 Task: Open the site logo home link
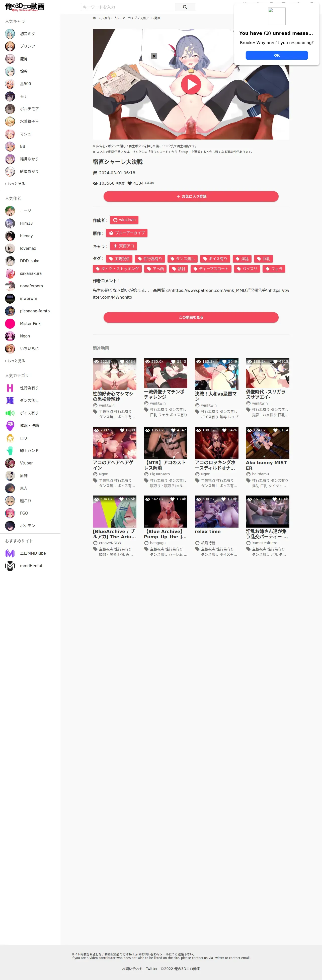[25, 7]
